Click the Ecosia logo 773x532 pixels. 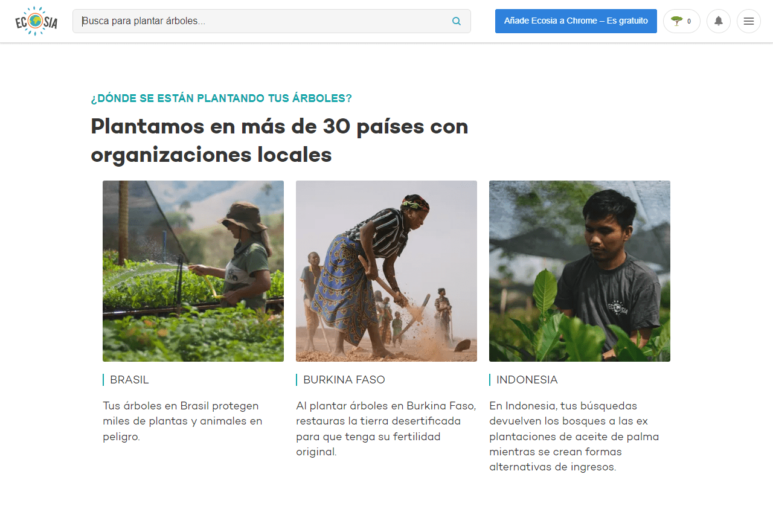(x=36, y=21)
